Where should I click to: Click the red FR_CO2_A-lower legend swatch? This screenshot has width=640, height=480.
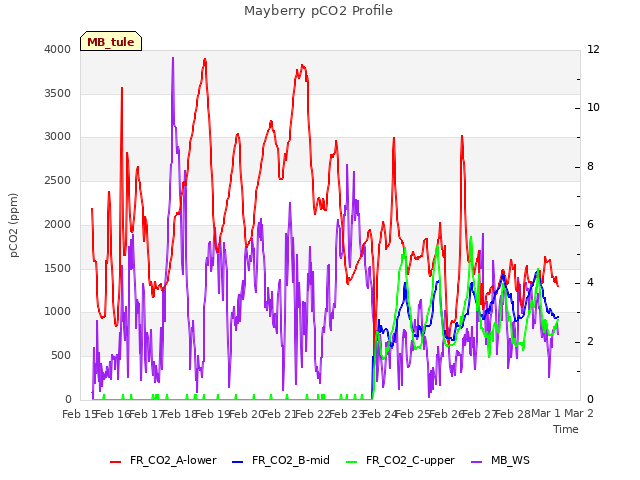click(x=116, y=462)
